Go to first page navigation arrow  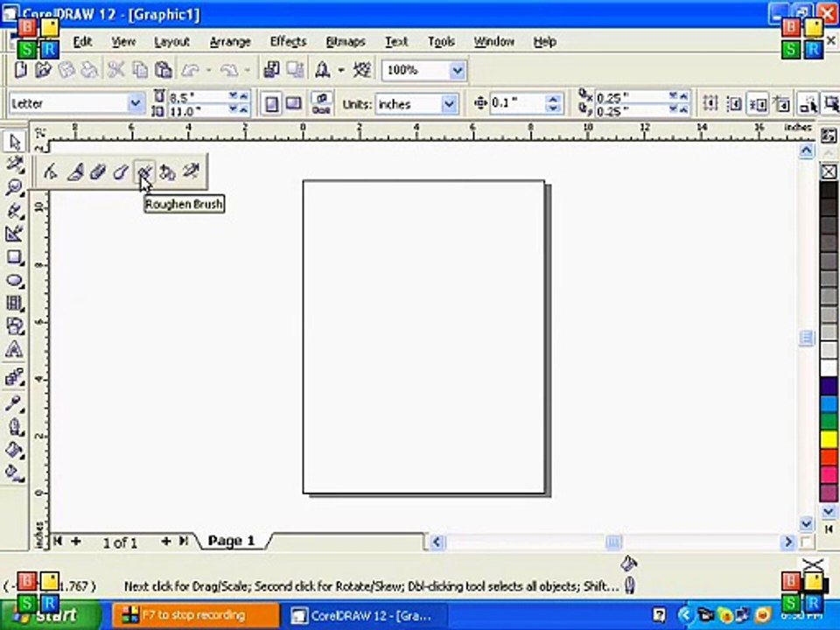click(58, 541)
